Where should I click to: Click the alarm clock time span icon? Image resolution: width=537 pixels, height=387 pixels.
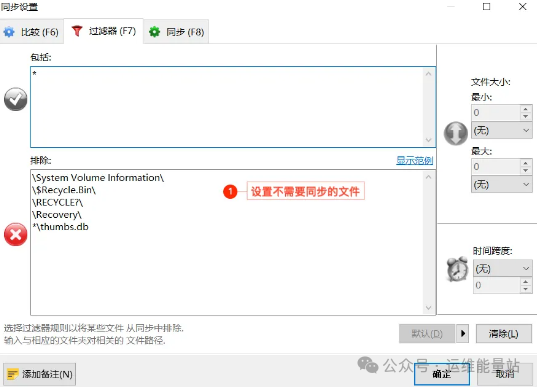(x=457, y=269)
